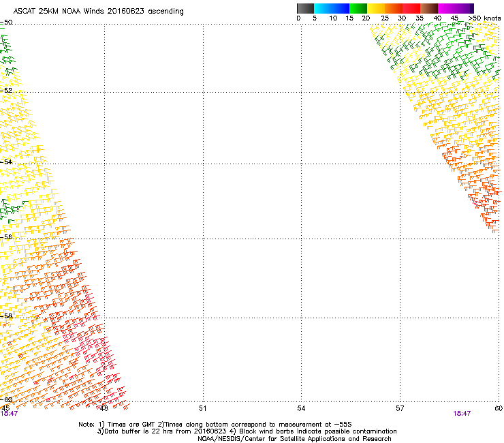
Task: Click the note 'Data buffer is 22 hrs'
Action: [137, 431]
